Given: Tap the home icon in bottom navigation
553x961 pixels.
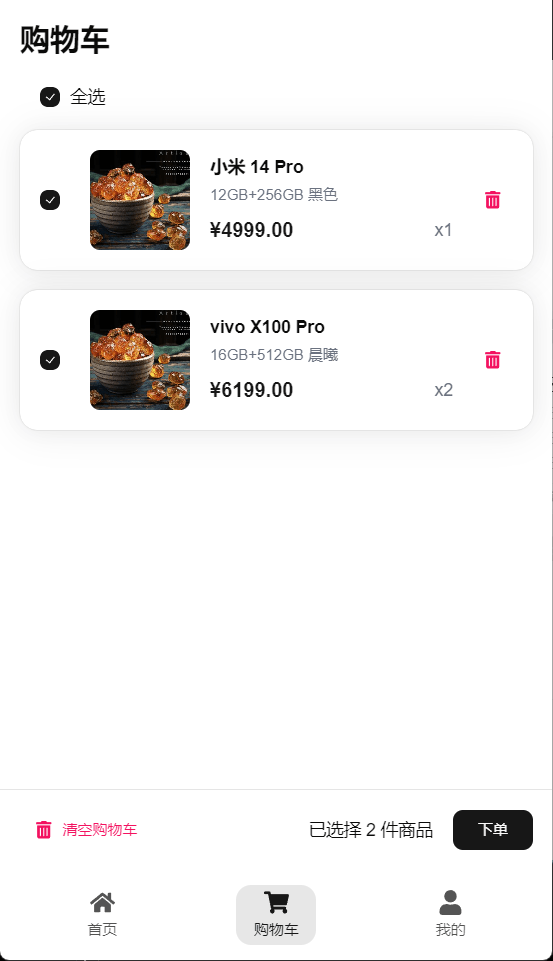Looking at the screenshot, I should (x=102, y=902).
